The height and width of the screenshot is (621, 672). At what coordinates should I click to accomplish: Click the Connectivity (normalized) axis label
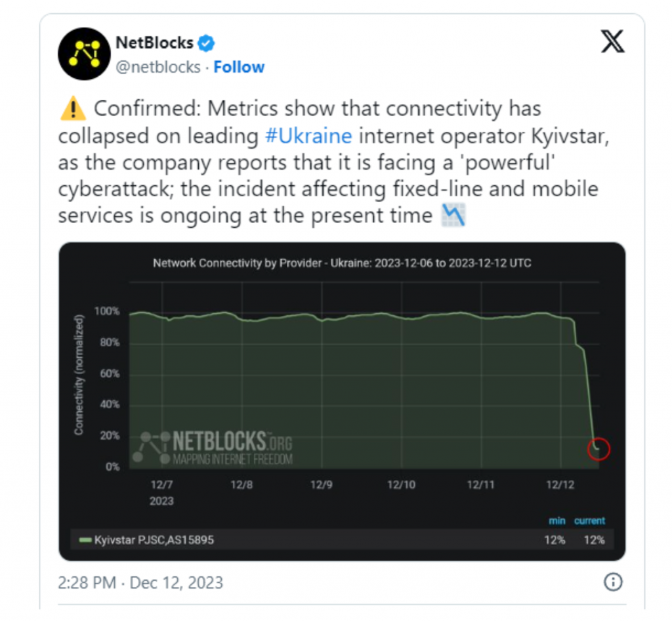pyautogui.click(x=79, y=375)
